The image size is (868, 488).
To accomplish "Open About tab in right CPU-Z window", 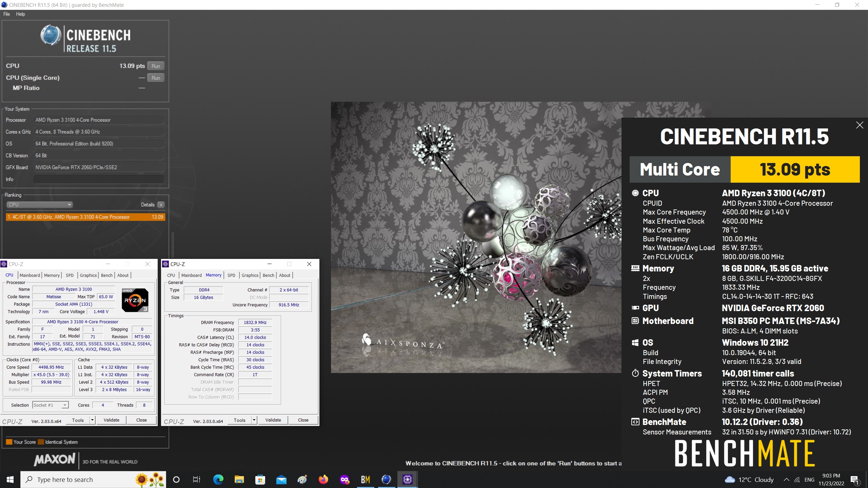I will (x=284, y=275).
